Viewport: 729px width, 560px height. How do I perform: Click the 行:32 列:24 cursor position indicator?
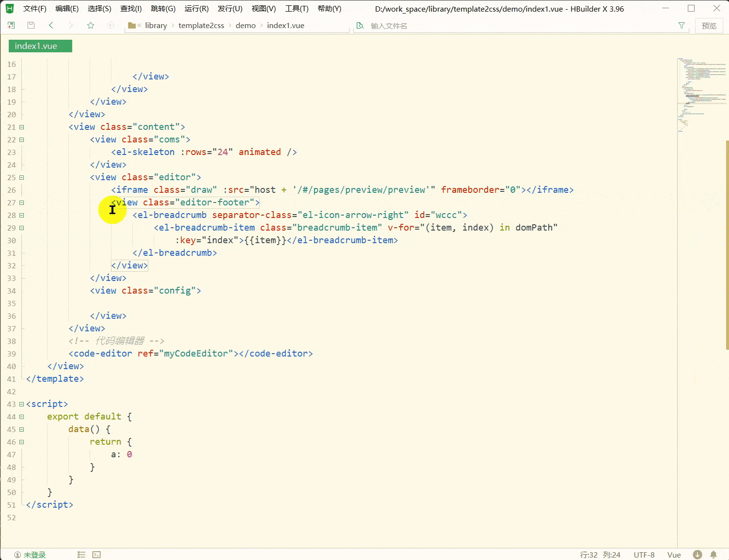tap(600, 555)
